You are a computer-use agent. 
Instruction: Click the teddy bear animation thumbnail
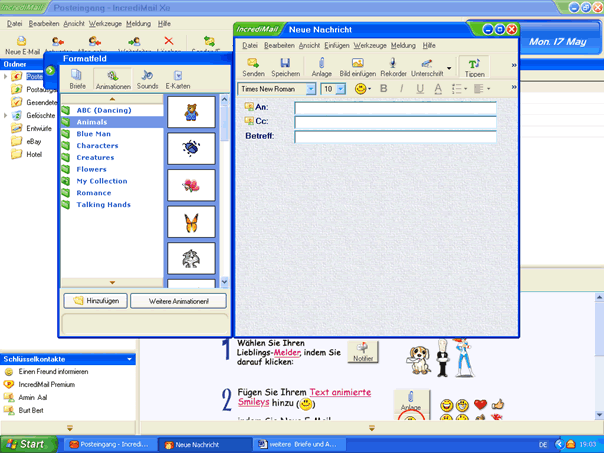191,112
